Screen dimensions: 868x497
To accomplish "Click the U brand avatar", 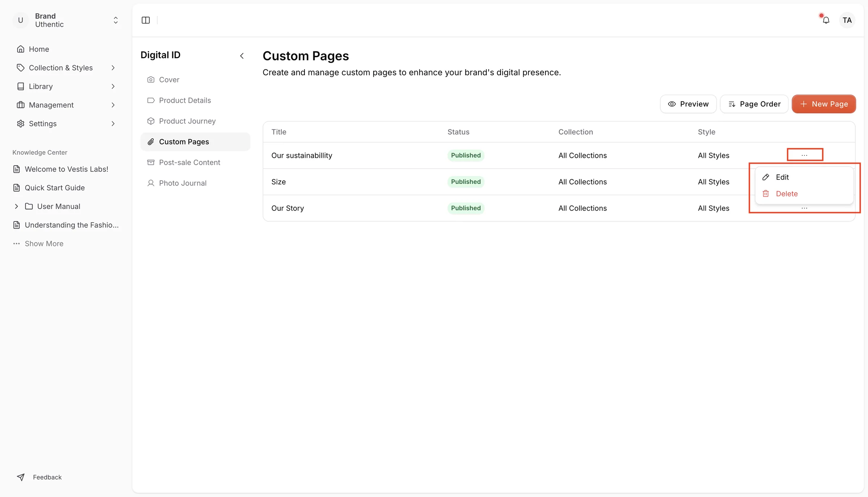I will coord(21,20).
